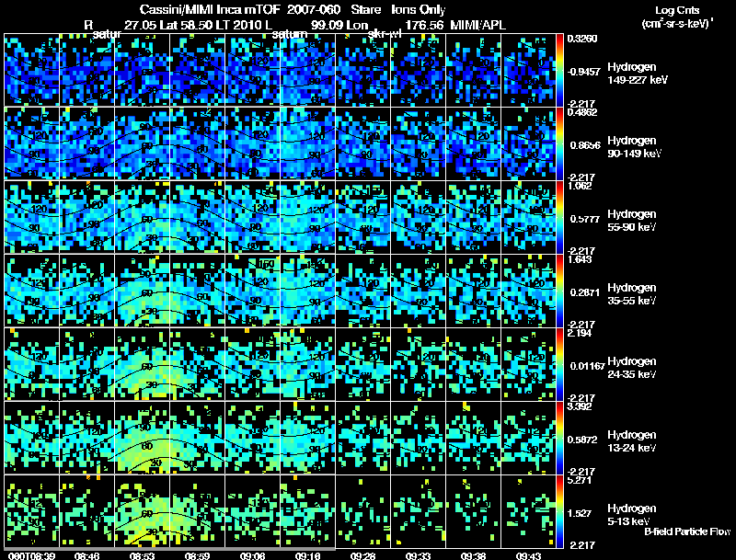The height and width of the screenshot is (560, 736).
Task: Click the 0.3260 color scale maximum value
Action: click(x=582, y=39)
